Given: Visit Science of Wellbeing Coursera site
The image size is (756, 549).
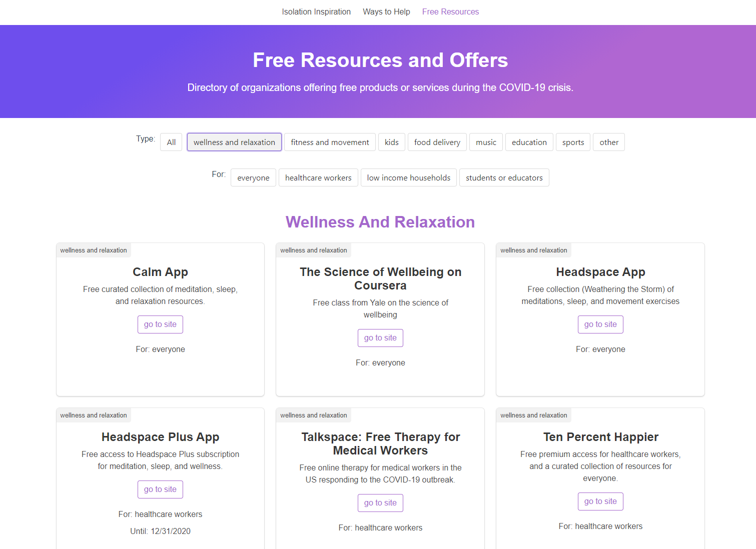Looking at the screenshot, I should [380, 338].
